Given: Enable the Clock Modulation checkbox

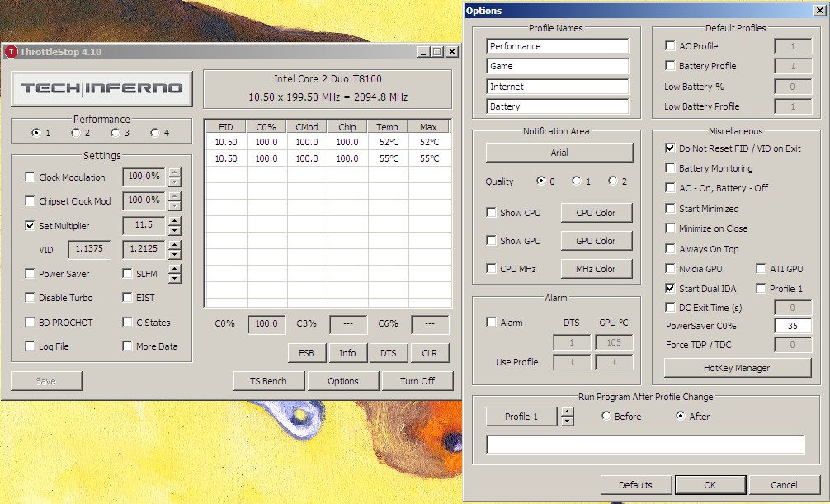Looking at the screenshot, I should pos(31,177).
